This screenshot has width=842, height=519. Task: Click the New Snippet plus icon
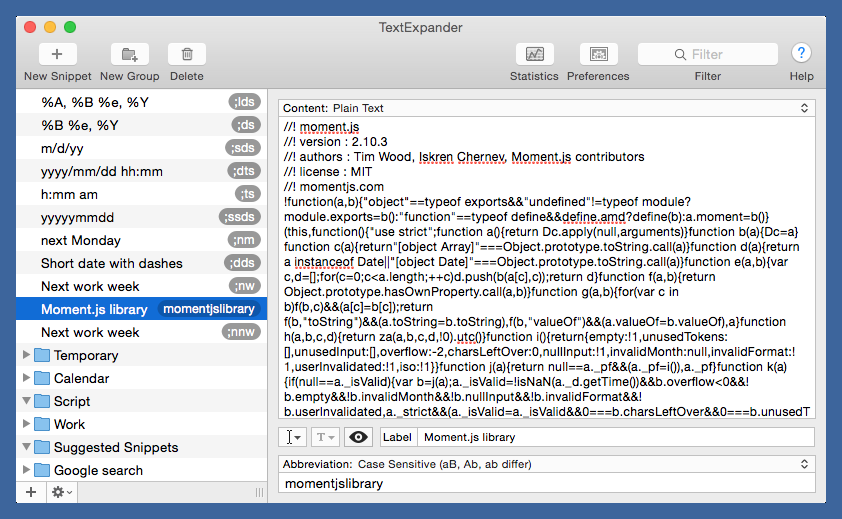click(x=57, y=55)
